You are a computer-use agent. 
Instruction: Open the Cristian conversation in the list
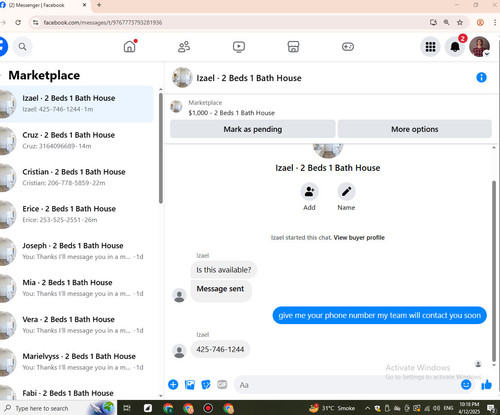[77, 177]
